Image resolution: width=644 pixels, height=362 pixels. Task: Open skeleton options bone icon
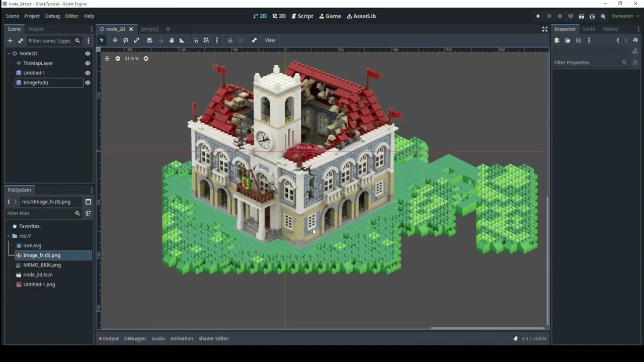254,40
